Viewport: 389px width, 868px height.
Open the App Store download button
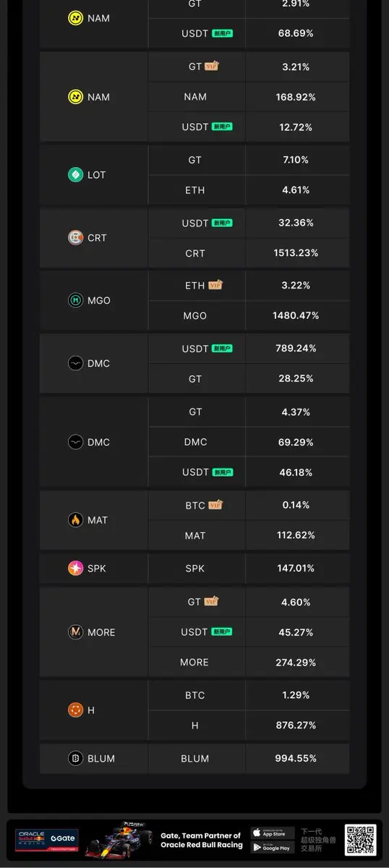pyautogui.click(x=273, y=833)
